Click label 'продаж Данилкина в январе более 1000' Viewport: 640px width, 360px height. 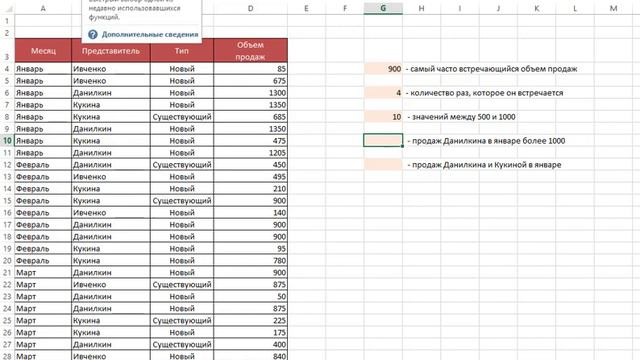click(x=489, y=141)
